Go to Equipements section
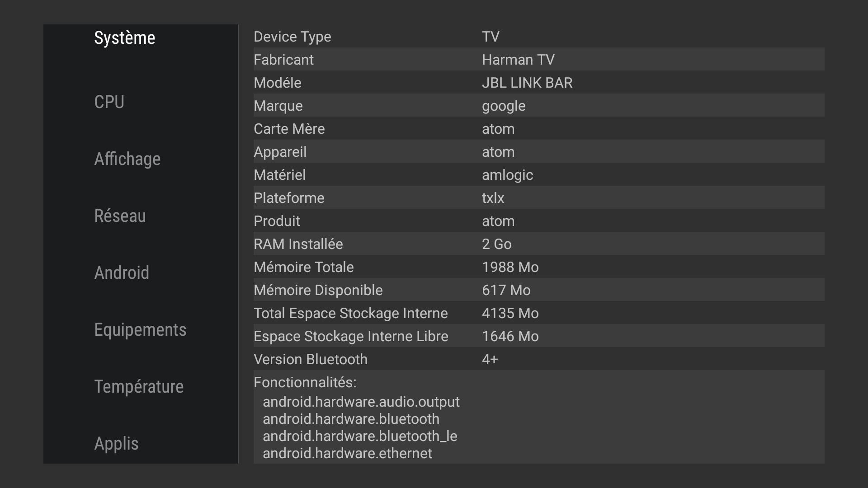The width and height of the screenshot is (868, 488). (x=140, y=330)
